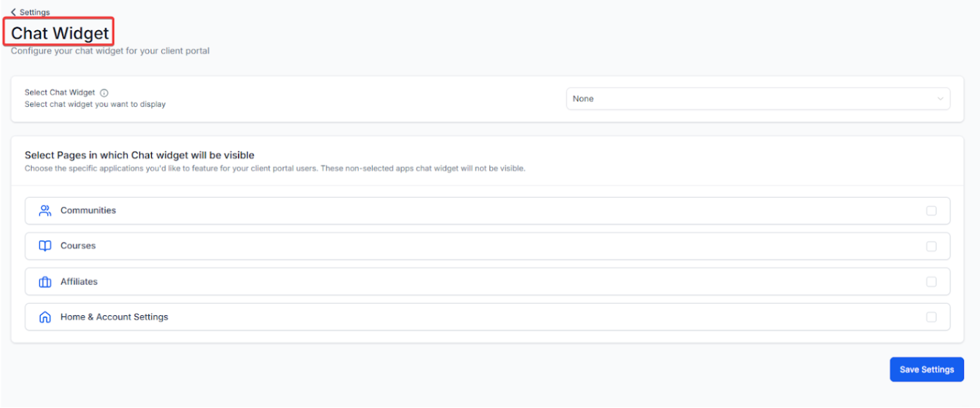The height and width of the screenshot is (408, 980).
Task: Click the Affiliates briefcase icon
Action: pos(45,282)
